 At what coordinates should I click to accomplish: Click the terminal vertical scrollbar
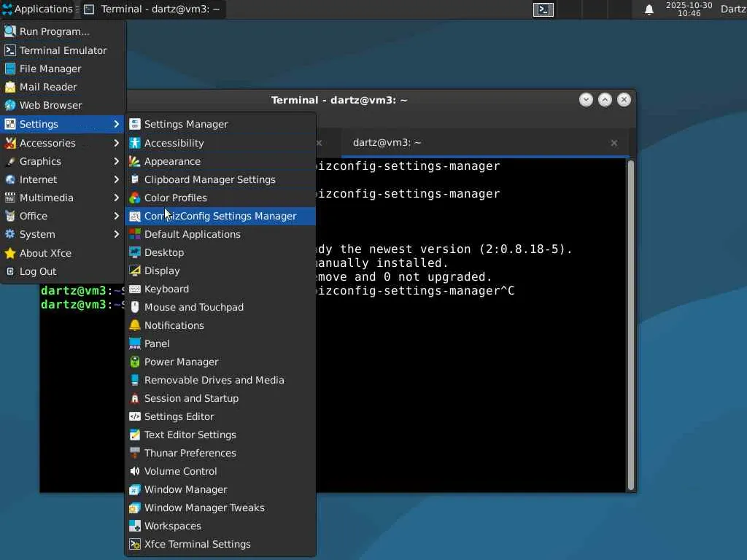click(631, 325)
